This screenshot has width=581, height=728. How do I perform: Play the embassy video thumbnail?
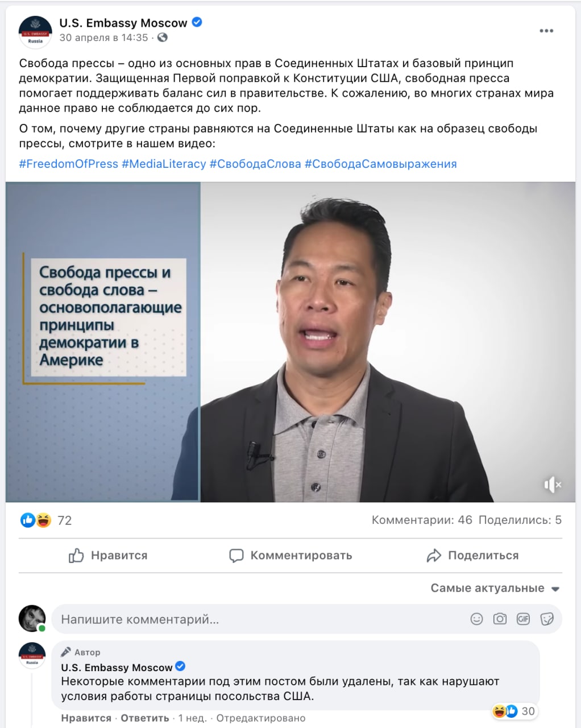[290, 342]
